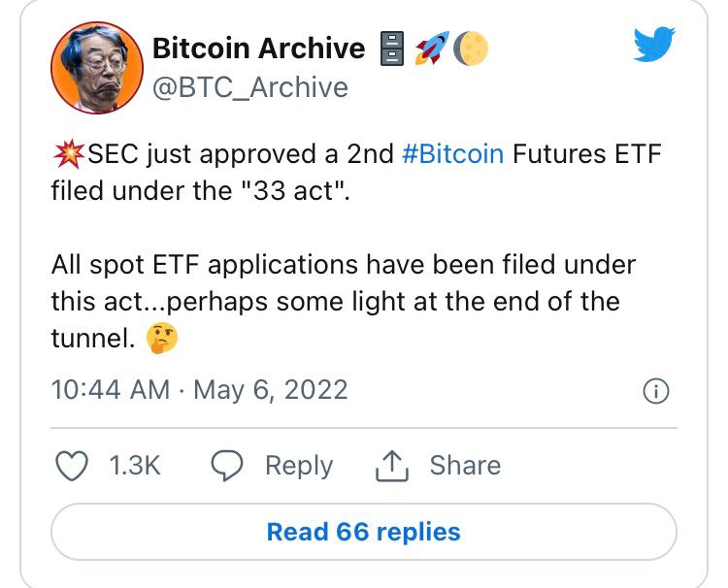Click the 10:44 AM May 6, 2022 timestamp
The image size is (728, 588).
[x=199, y=390]
